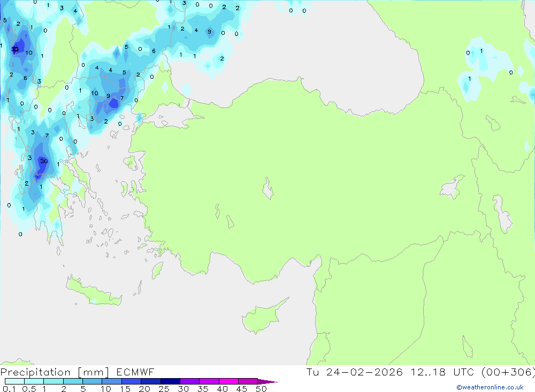Click the 45–50 mm legend color swatch
The image size is (535, 392).
(248, 381)
